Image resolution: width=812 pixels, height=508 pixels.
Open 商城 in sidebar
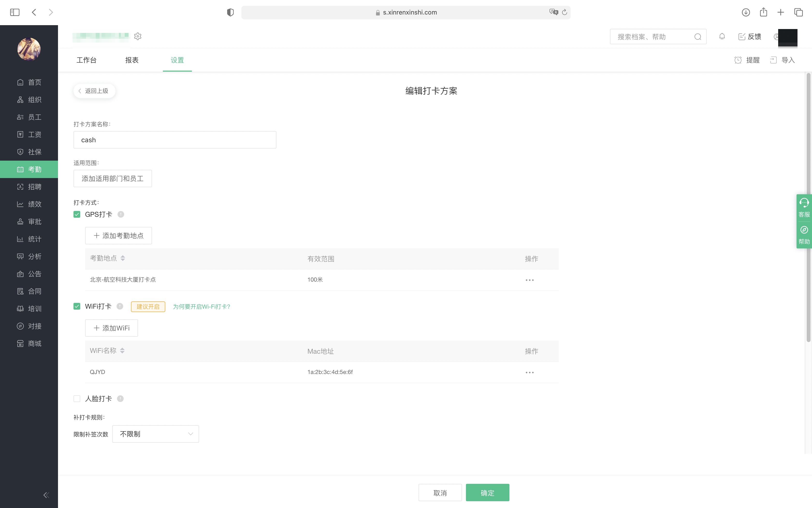coord(29,344)
